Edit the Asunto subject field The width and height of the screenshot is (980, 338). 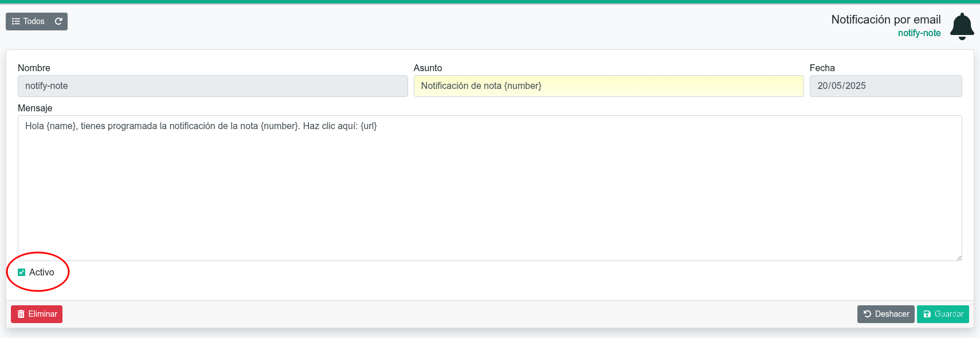tap(609, 86)
